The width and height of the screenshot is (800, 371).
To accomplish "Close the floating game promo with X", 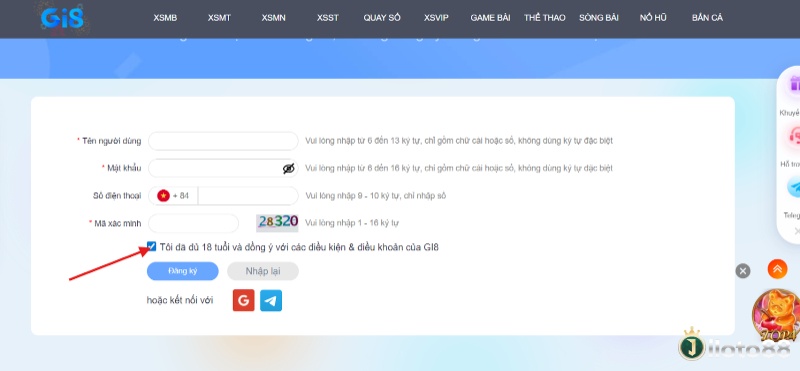I will point(743,271).
